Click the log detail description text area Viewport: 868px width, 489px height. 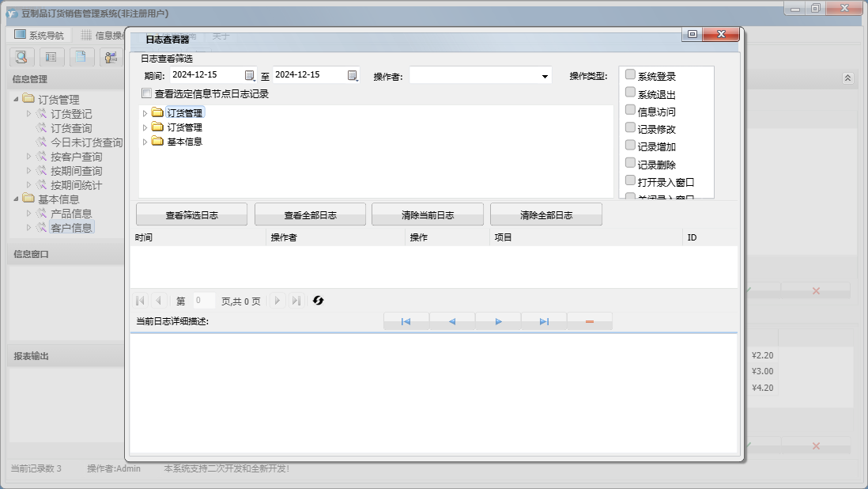[x=433, y=394]
